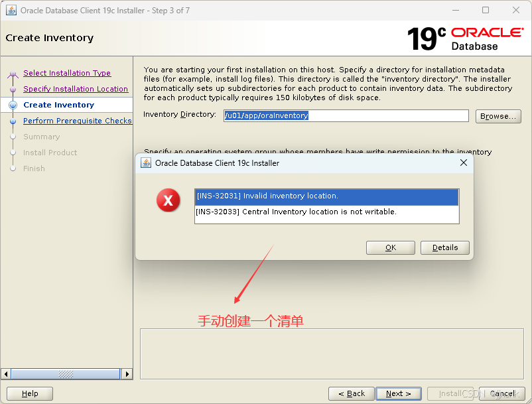Click OK in the error dialog

[391, 247]
